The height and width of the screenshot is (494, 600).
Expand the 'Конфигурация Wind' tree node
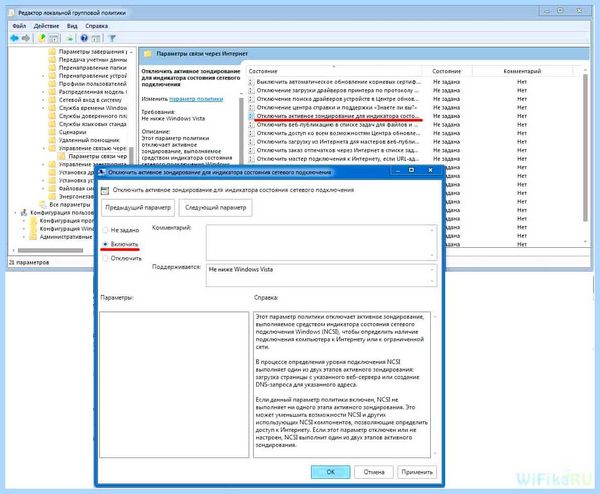pos(24,229)
